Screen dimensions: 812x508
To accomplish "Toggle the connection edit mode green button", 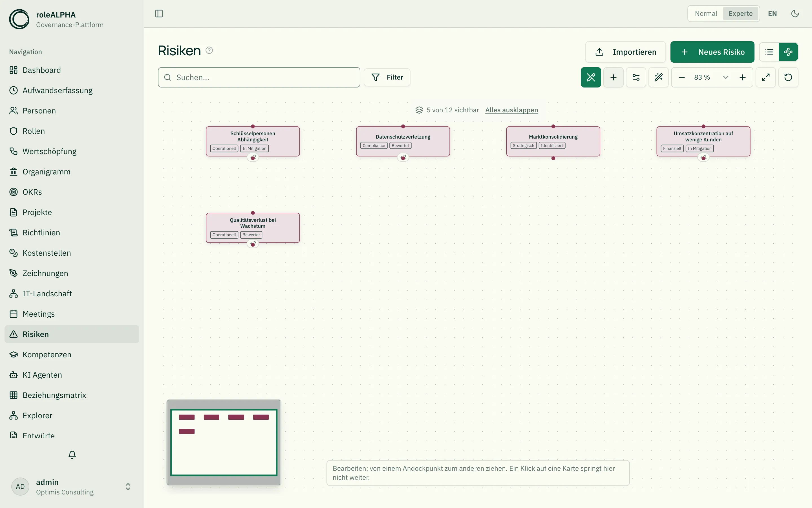I will click(591, 77).
